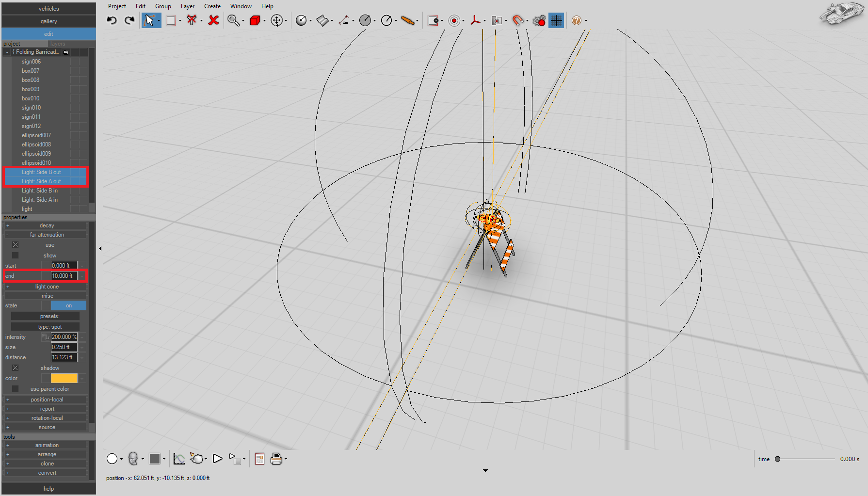Click the sphere dial tool icon
This screenshot has height=496, width=868.
(301, 20)
